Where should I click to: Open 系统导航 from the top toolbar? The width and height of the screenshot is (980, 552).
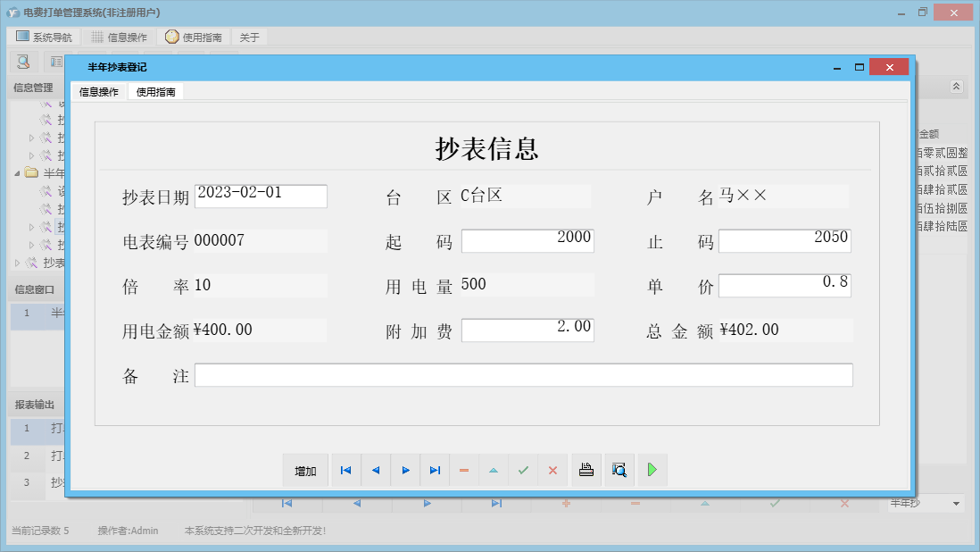[x=42, y=37]
